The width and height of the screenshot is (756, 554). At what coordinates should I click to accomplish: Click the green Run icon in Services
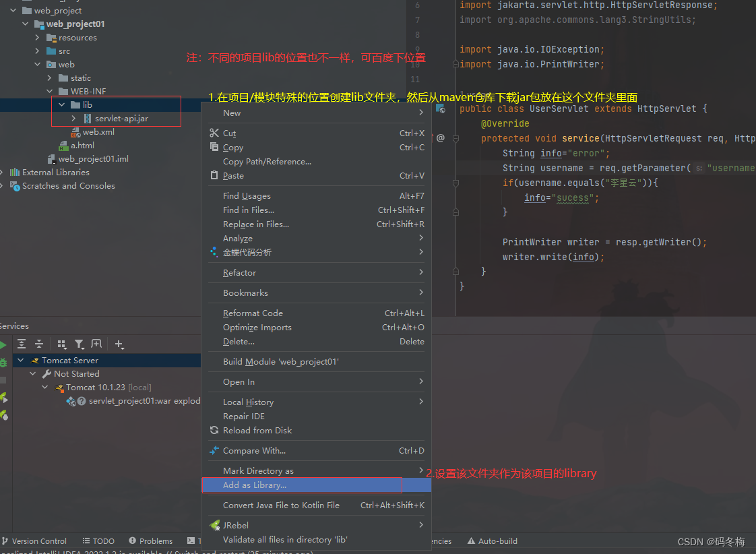pyautogui.click(x=3, y=345)
